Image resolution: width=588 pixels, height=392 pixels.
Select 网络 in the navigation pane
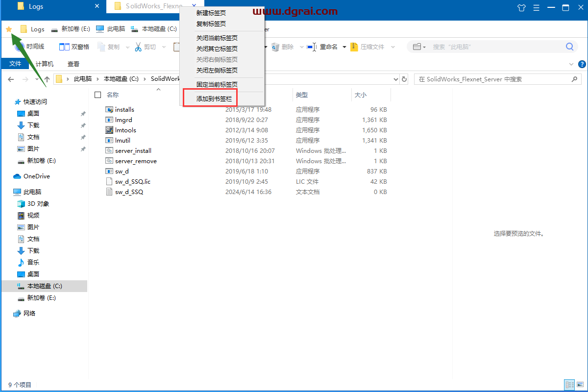click(24, 314)
